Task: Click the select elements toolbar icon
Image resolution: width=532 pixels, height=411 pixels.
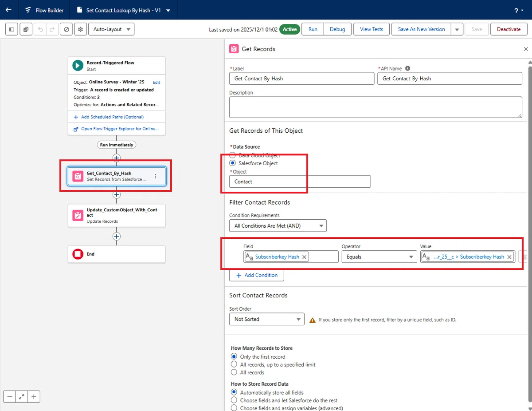Action: pos(26,29)
